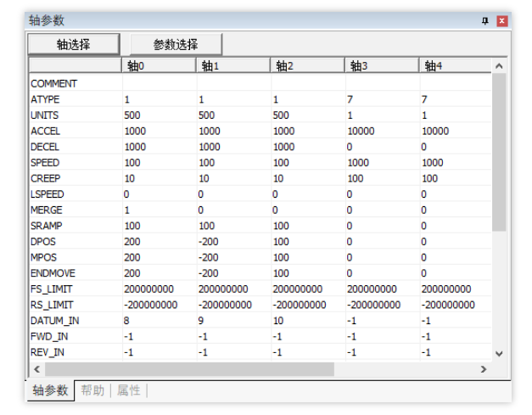
Task: Select the SPEED value for 轴3
Action: tap(383, 163)
